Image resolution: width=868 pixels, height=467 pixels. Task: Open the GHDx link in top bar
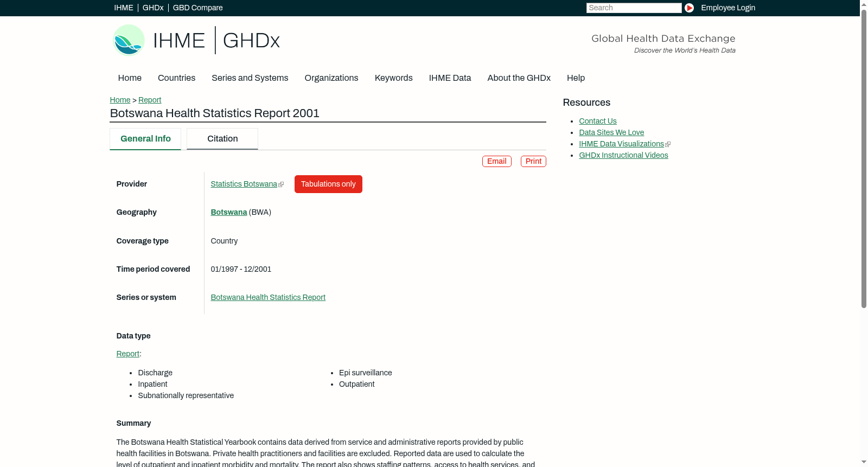point(153,8)
